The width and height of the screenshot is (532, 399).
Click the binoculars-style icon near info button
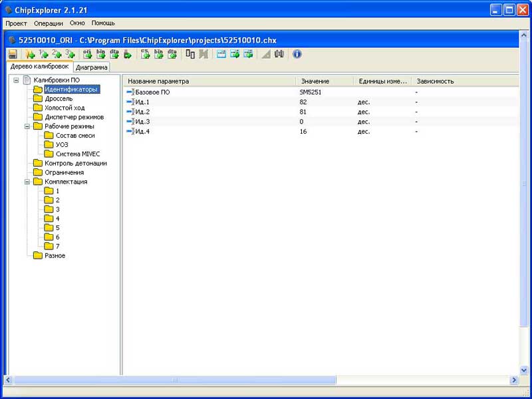tap(279, 54)
